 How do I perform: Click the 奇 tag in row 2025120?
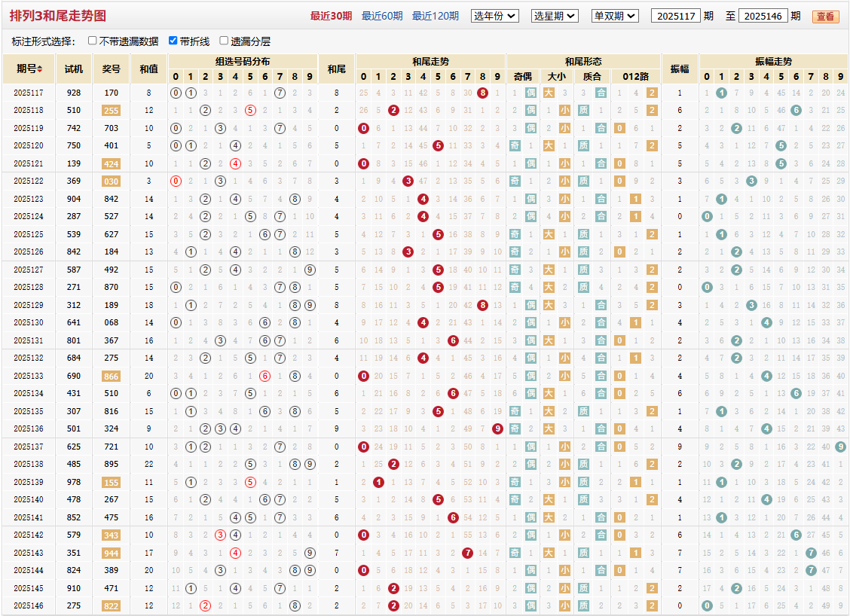(x=515, y=146)
